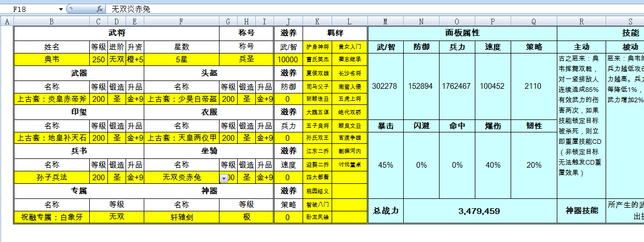Select the crit damage value 40%
This screenshot has height=242, width=644.
coord(492,165)
